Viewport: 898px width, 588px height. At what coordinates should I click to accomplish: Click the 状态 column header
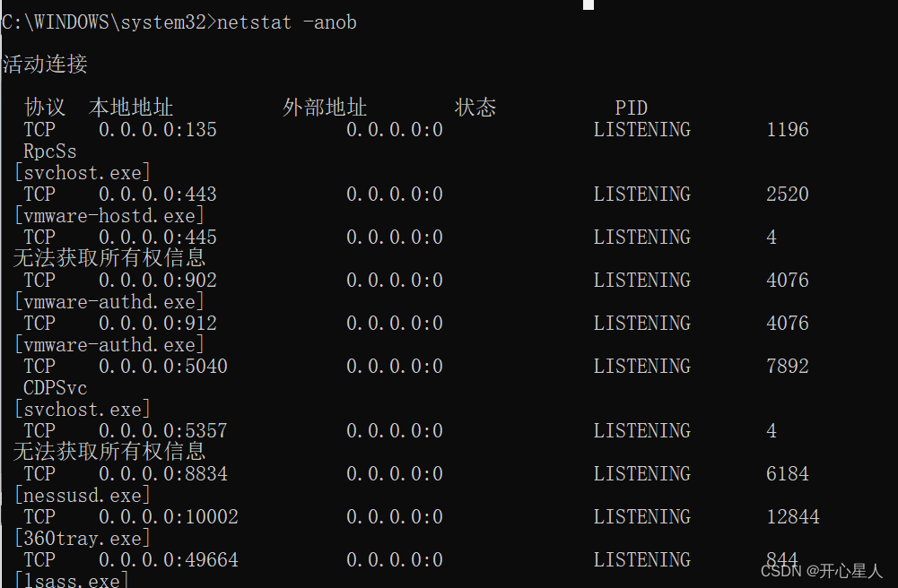(x=475, y=108)
